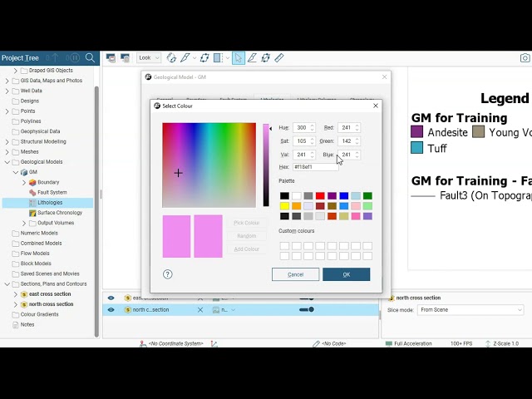Select Lithologies in the project tree

pos(48,203)
